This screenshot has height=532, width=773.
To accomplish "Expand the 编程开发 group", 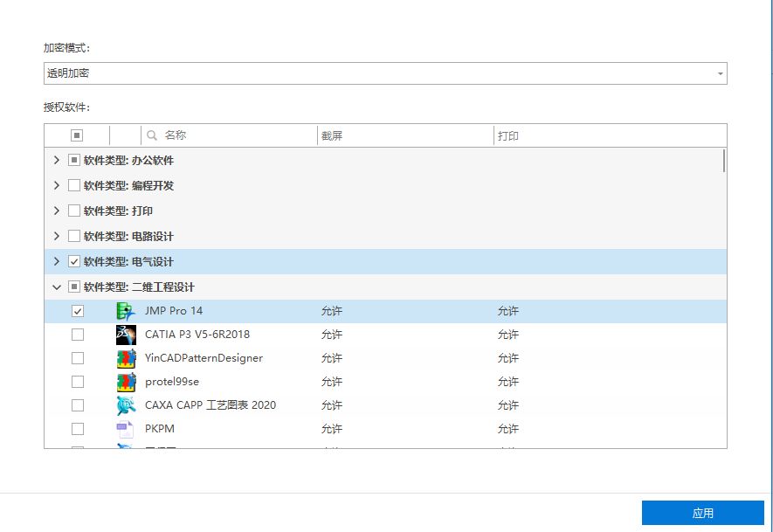I will coord(57,185).
